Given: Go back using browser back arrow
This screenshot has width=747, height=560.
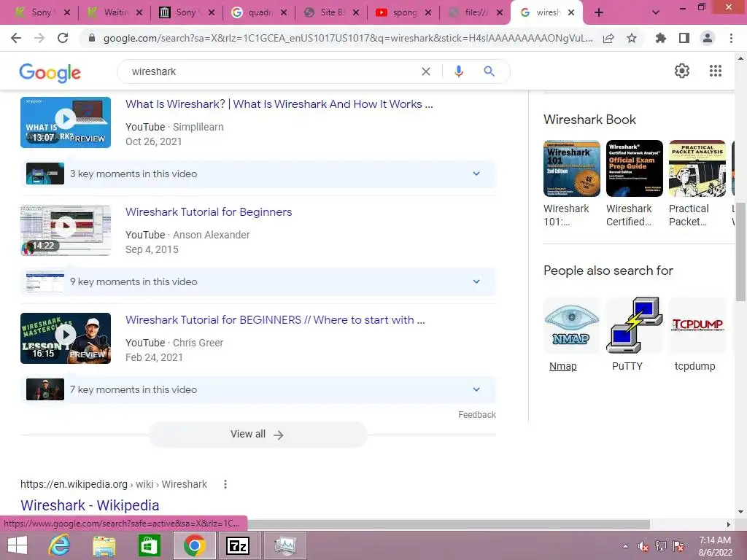Looking at the screenshot, I should 16,38.
